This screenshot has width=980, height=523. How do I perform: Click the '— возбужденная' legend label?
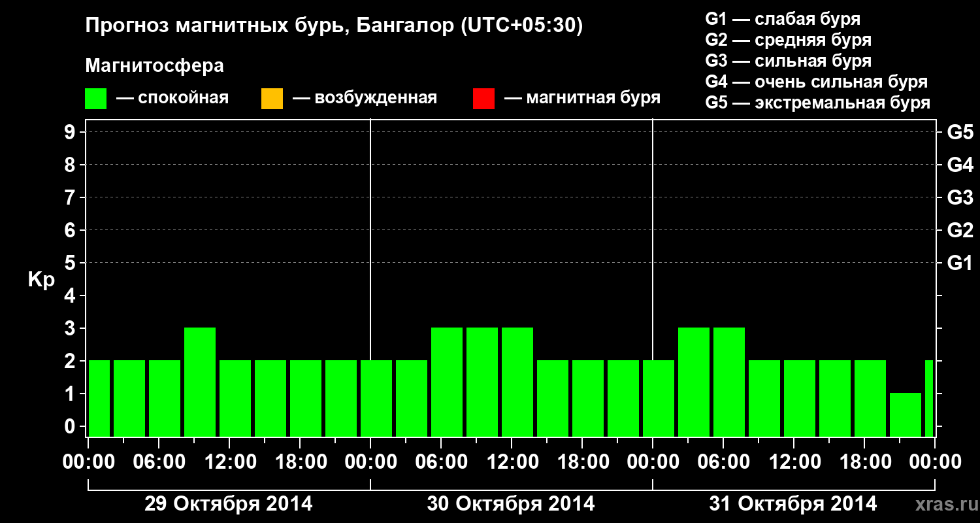(x=365, y=99)
